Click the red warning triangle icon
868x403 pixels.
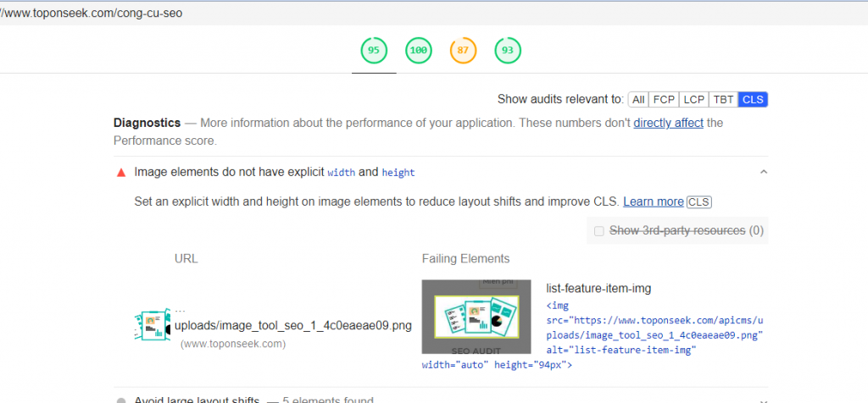pyautogui.click(x=120, y=173)
